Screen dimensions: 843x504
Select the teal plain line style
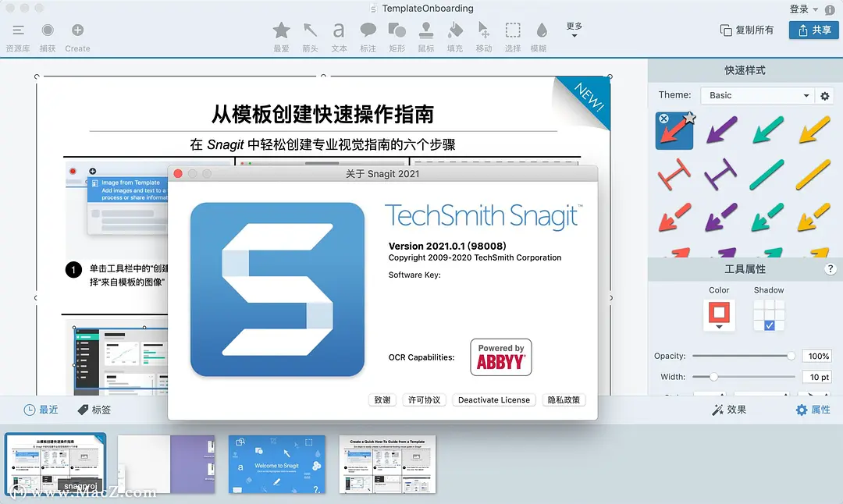tap(768, 174)
